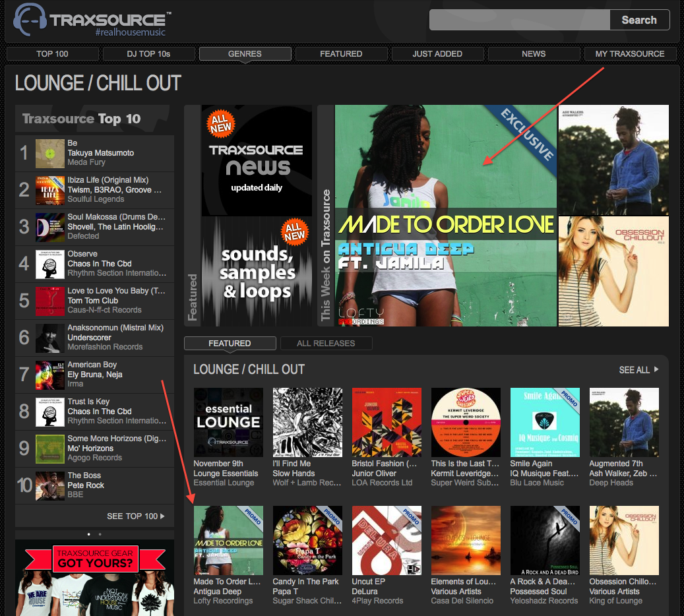Image resolution: width=684 pixels, height=616 pixels.
Task: Open the TOP 100 menu tab
Action: [52, 53]
